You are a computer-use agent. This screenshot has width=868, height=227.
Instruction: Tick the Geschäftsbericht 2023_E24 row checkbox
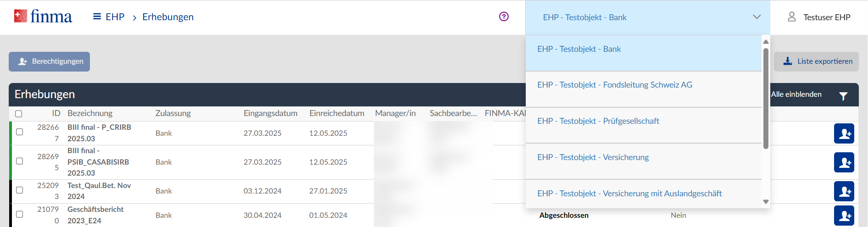coord(19,214)
